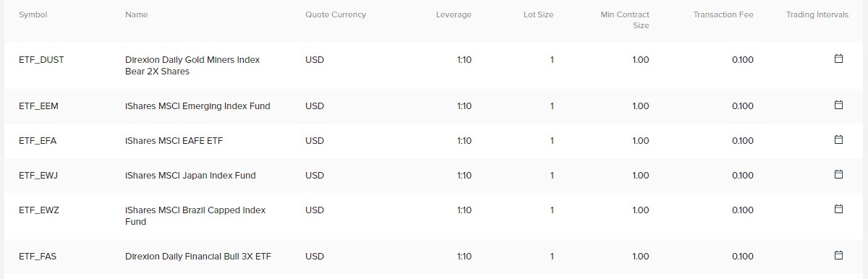Click iShares MSCI Japan Index Fund name

[190, 175]
